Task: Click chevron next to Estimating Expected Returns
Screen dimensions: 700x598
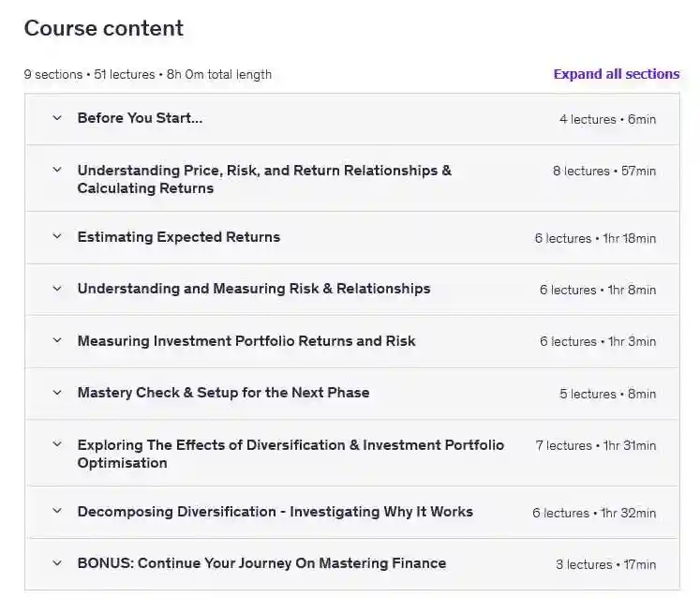Action: click(57, 237)
